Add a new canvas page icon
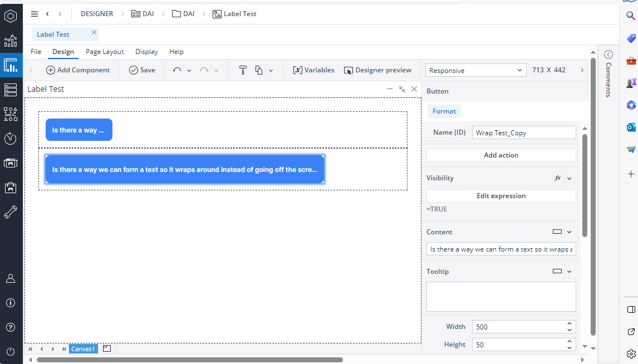 coord(107,348)
